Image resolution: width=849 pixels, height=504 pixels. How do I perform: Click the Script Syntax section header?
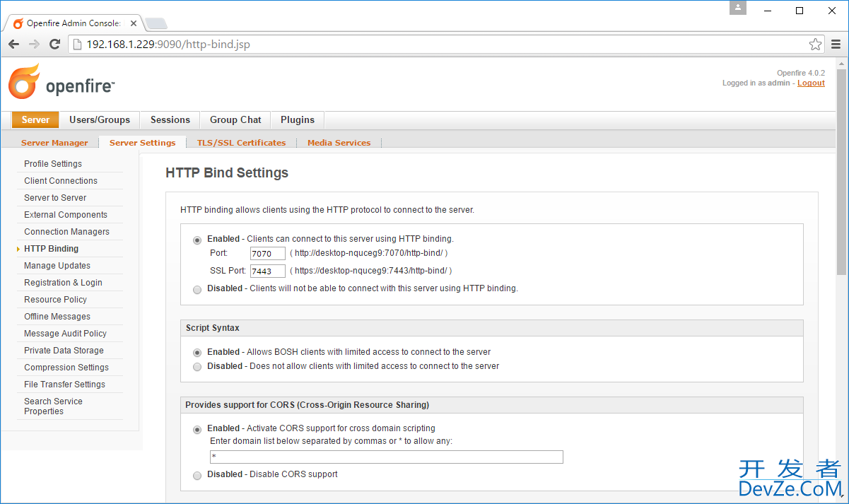[492, 328]
